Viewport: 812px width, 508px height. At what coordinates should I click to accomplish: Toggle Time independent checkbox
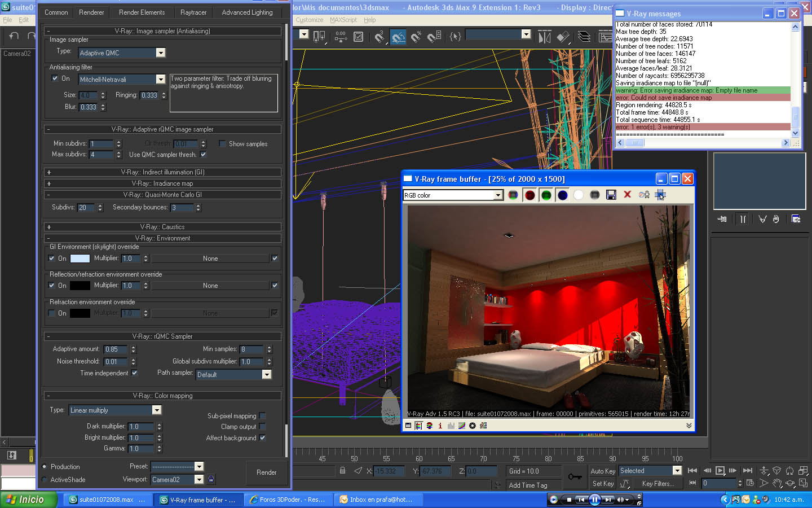pos(134,373)
